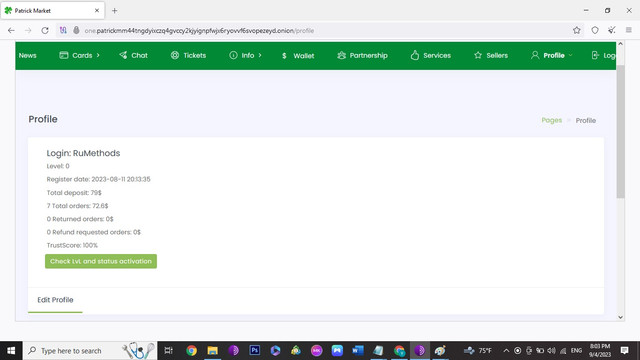Open Microsoft Word from taskbar
Screen dimensions: 640x360
point(358,351)
